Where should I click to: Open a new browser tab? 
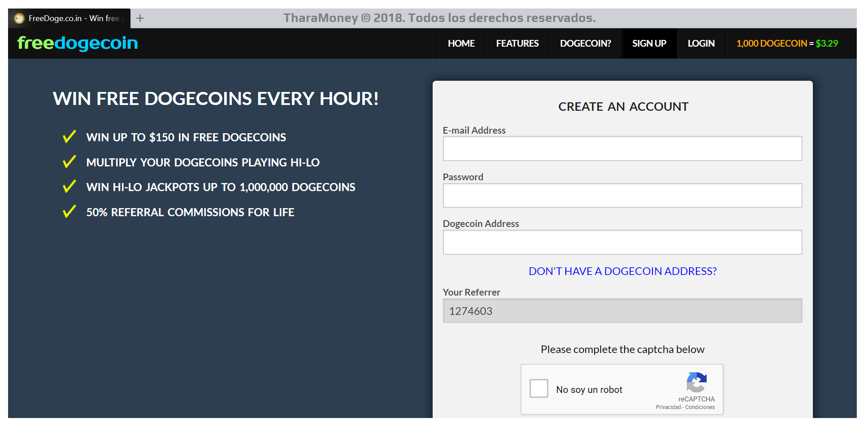(140, 18)
